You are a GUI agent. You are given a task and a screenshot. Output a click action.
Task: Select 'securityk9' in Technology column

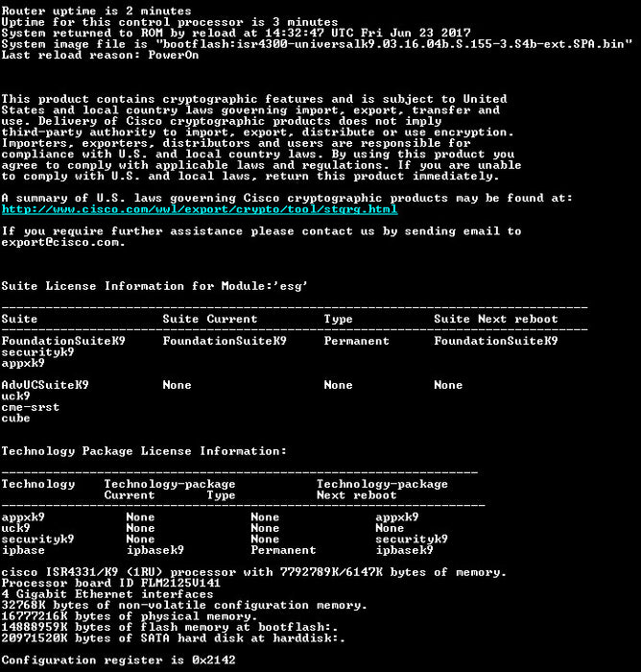pyautogui.click(x=37, y=540)
